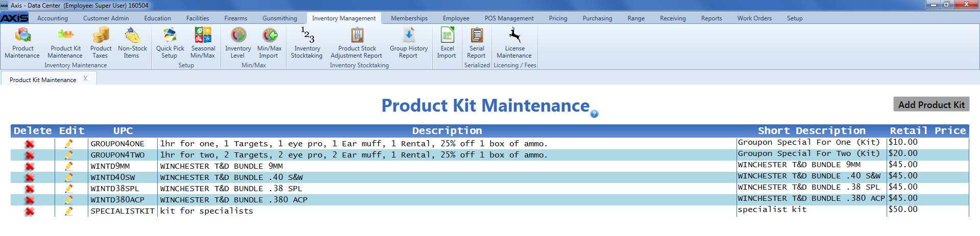Edit the SPECIALISTKIT kit
This screenshot has height=236, width=980.
coord(69,211)
